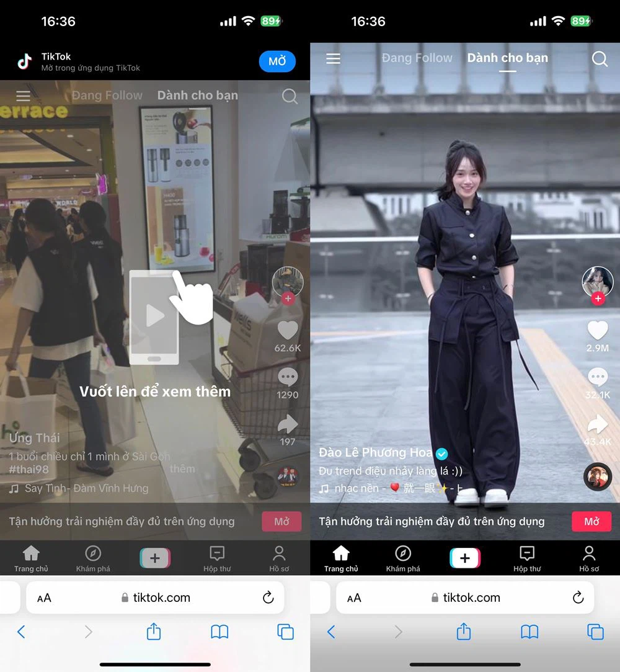Image resolution: width=620 pixels, height=672 pixels.
Task: Tap the share arrow showing 43.4K
Action: coord(597,425)
